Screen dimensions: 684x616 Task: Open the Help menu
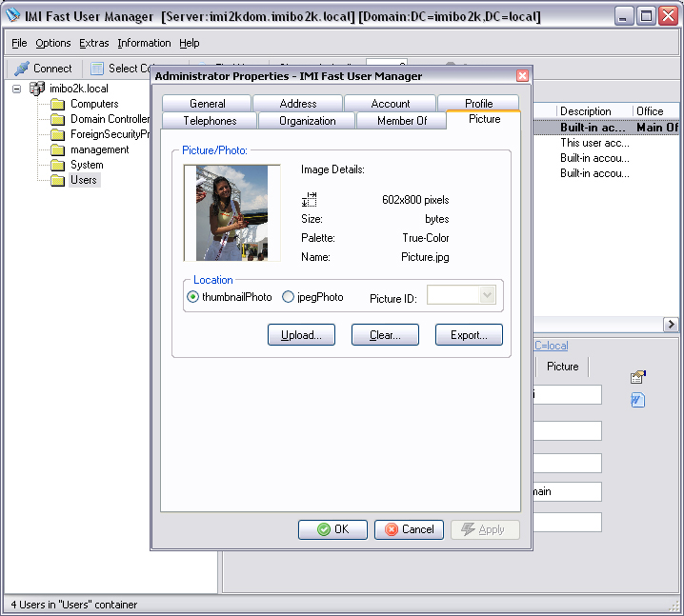coord(189,43)
